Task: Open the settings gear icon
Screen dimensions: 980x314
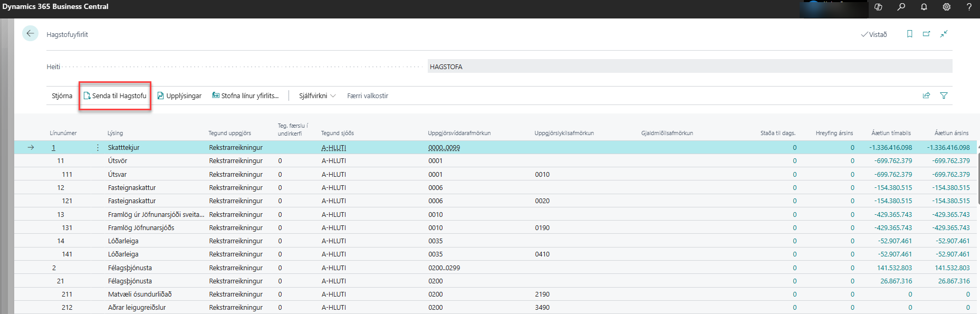Action: [947, 7]
